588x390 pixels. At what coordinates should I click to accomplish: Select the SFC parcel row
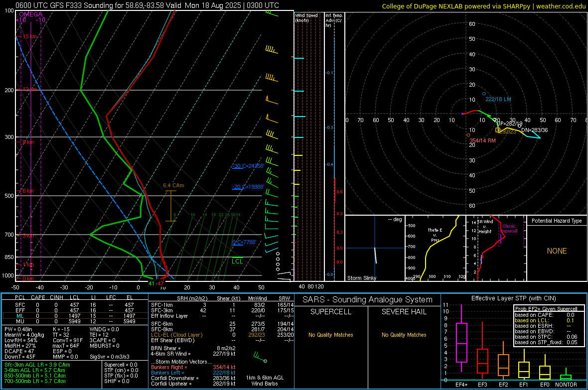point(75,305)
